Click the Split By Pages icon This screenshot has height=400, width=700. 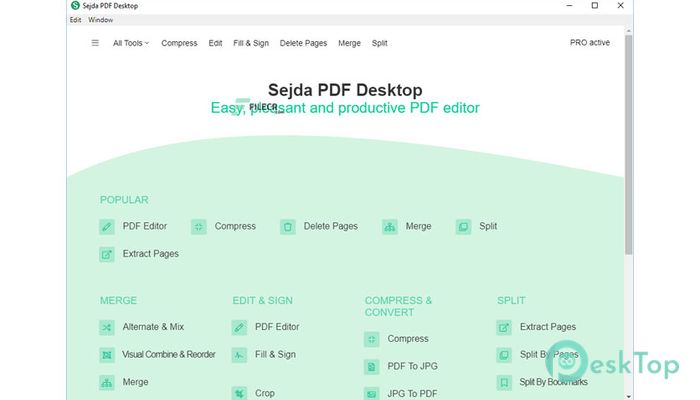point(504,355)
